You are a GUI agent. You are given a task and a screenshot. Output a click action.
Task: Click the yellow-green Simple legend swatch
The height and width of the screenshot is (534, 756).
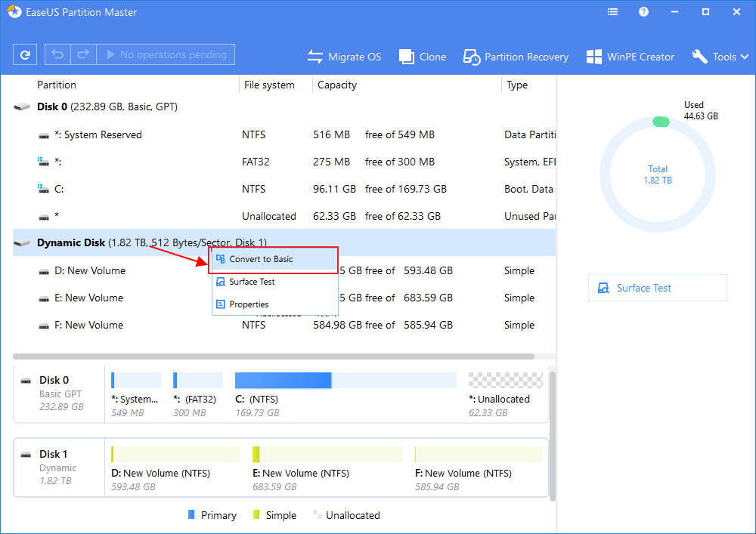pyautogui.click(x=256, y=514)
